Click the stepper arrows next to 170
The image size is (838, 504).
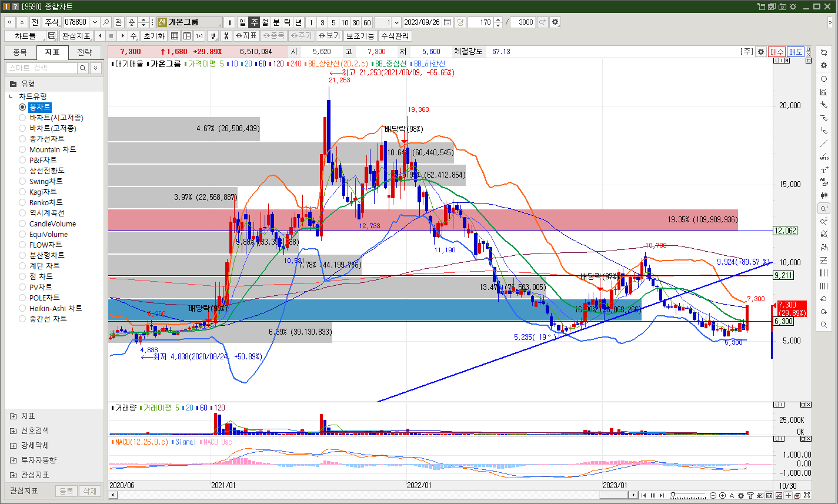point(498,22)
